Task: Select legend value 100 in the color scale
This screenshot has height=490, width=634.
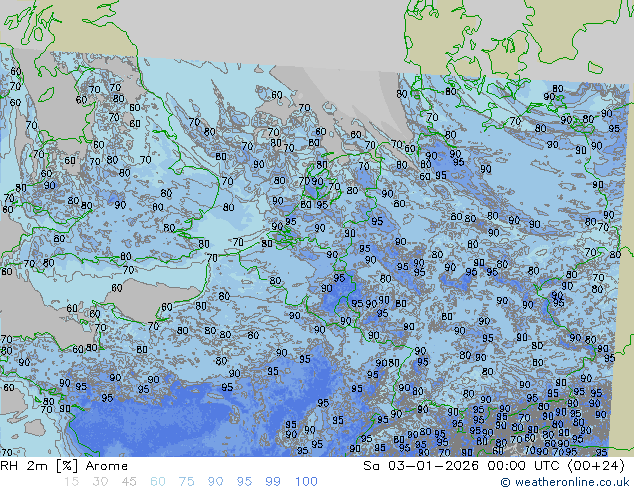Action: click(x=306, y=482)
